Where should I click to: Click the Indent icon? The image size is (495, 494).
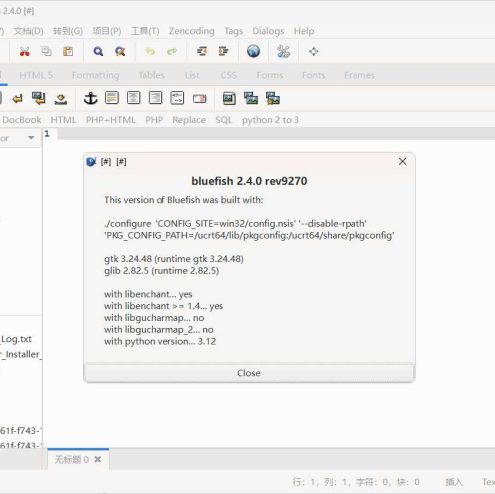click(223, 51)
